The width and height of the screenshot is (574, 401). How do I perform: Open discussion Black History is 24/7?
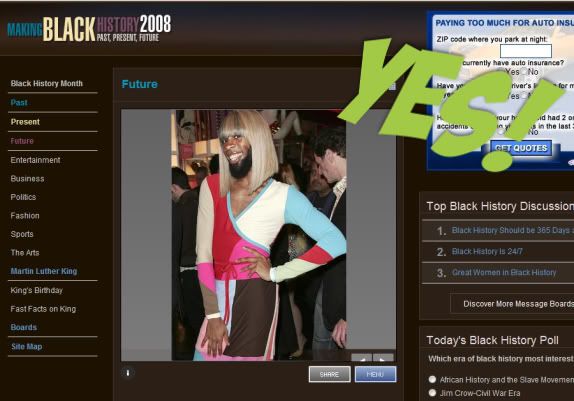point(487,252)
